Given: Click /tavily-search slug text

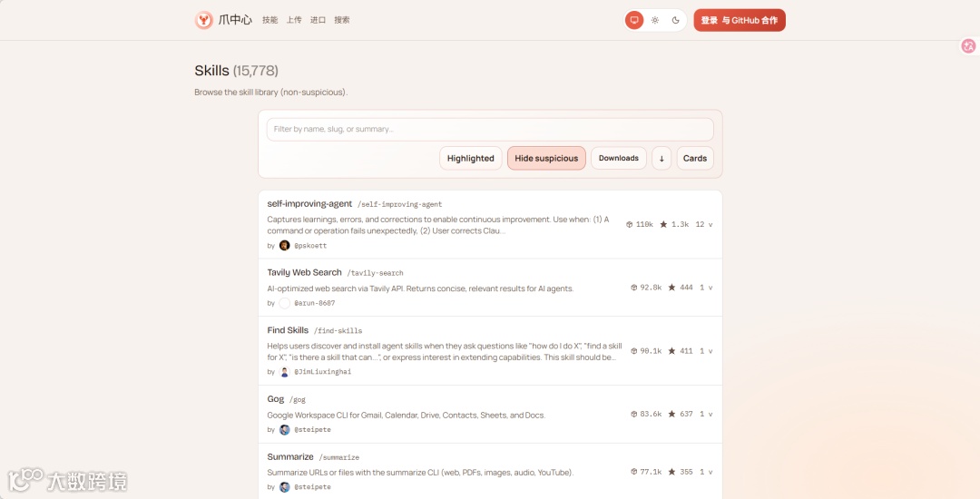Looking at the screenshot, I should point(375,273).
